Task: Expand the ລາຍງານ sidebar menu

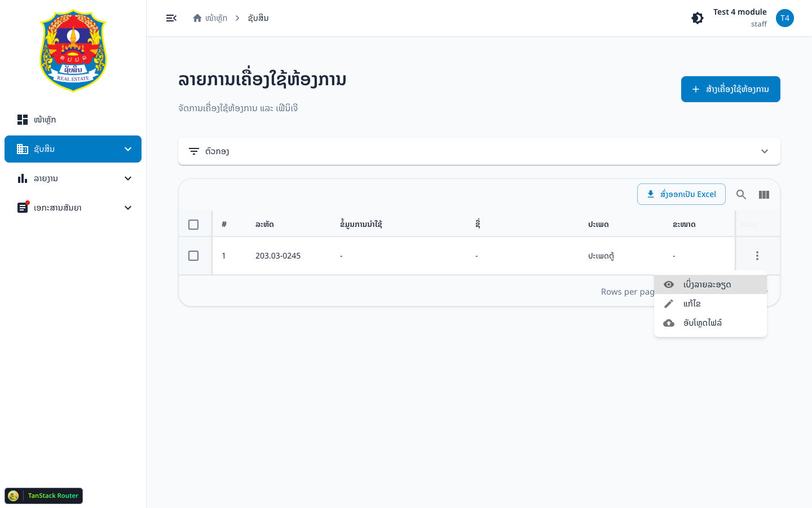Action: (x=73, y=178)
